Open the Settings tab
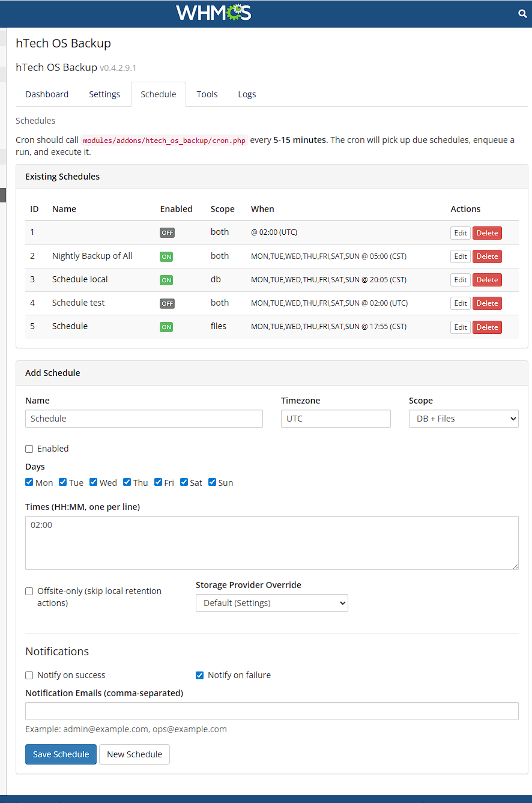 (x=104, y=94)
